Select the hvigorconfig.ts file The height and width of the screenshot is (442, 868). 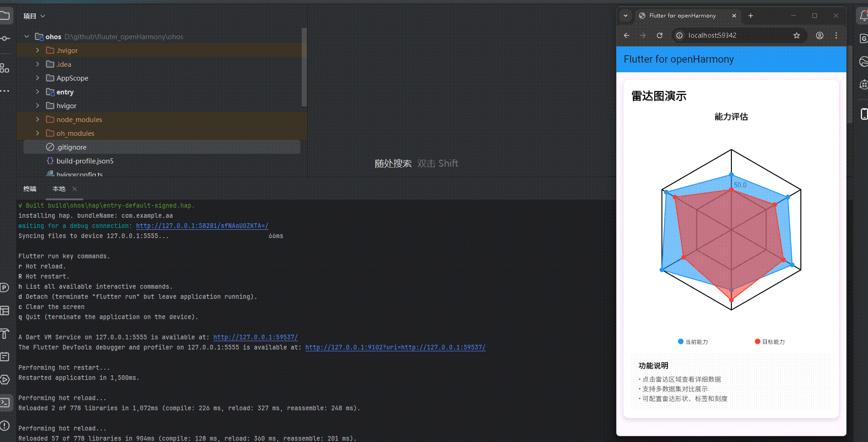tap(162, 174)
